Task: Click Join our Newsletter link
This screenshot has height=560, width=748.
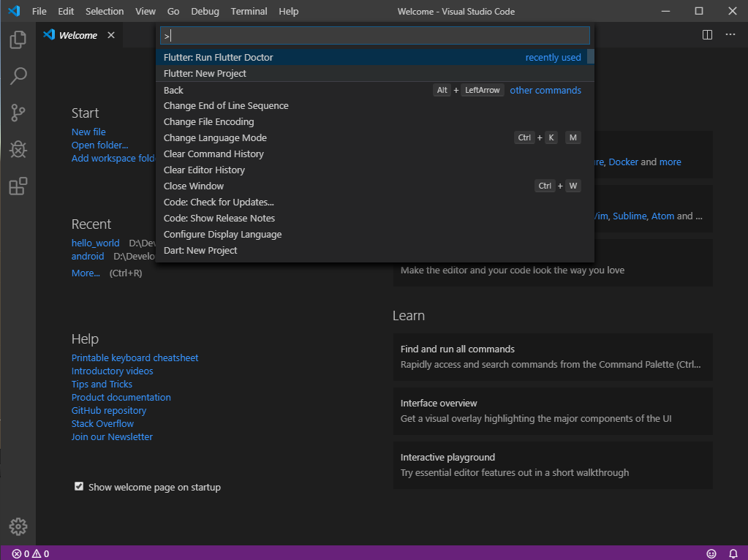Action: (x=112, y=437)
